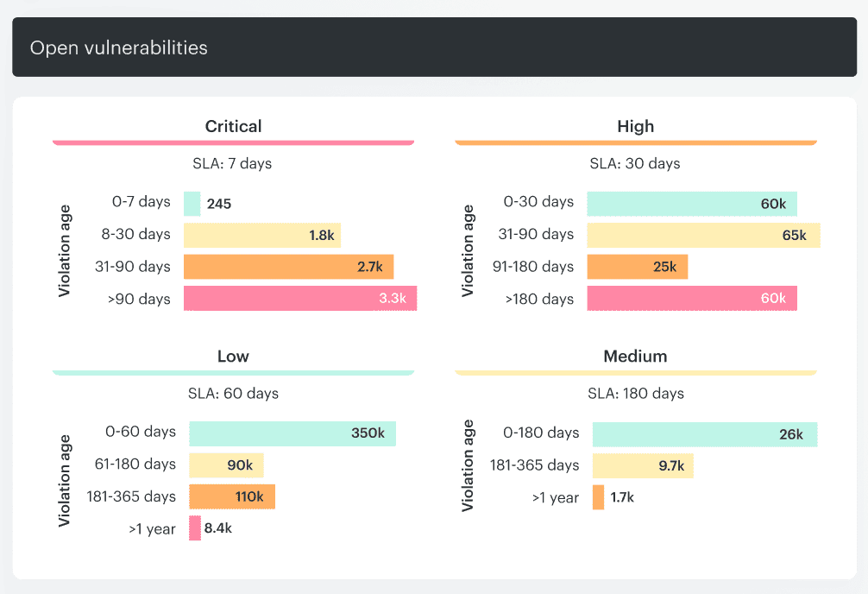
Task: Click the Medium >1 year bar (1.7k)
Action: pyautogui.click(x=599, y=497)
